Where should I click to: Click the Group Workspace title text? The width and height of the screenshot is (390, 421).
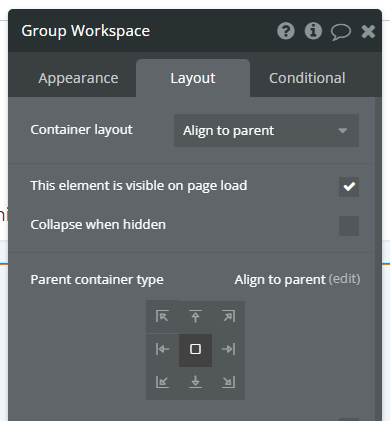click(x=86, y=31)
